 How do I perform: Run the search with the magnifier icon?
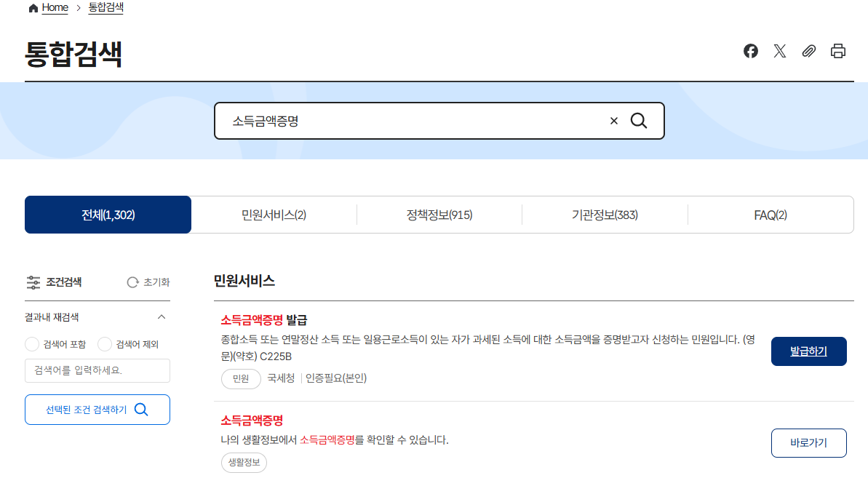639,121
